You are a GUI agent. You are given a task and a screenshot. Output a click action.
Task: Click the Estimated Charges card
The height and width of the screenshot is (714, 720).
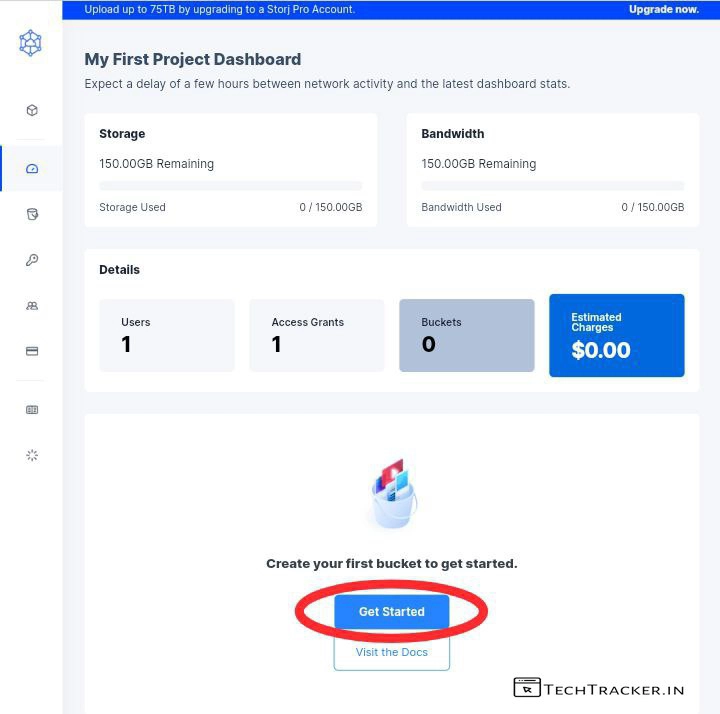point(616,336)
